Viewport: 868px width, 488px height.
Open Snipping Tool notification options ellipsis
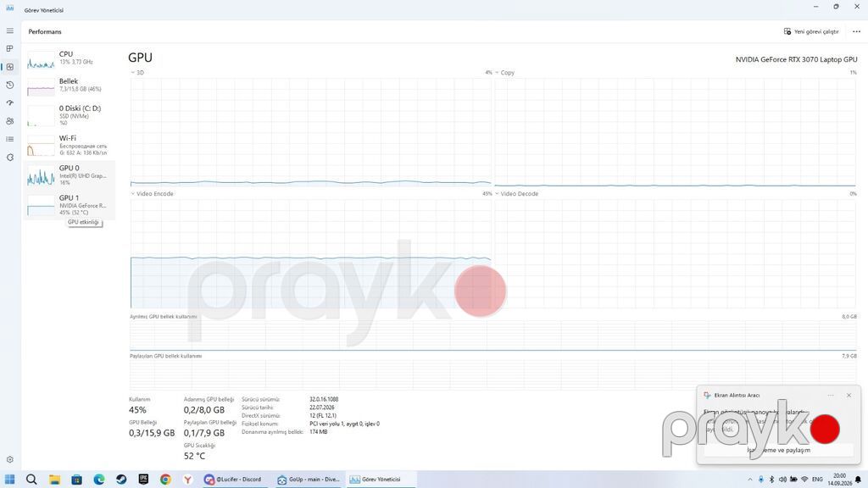831,395
